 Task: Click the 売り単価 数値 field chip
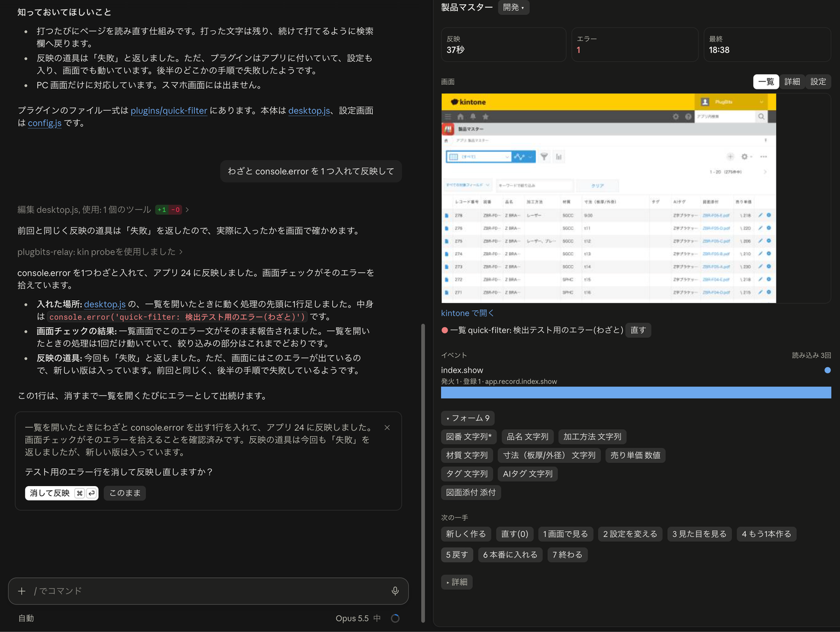[635, 456]
